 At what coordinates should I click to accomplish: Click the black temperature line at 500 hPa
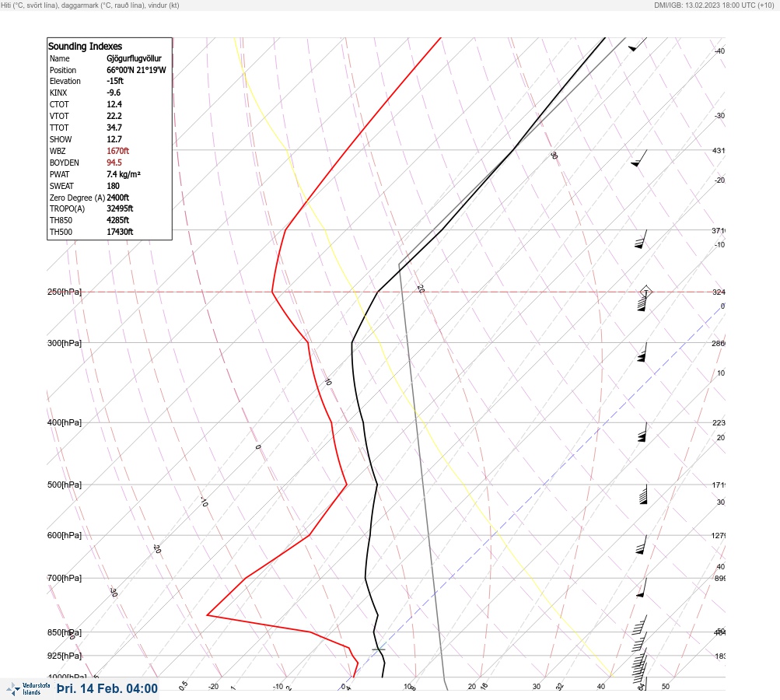point(377,485)
